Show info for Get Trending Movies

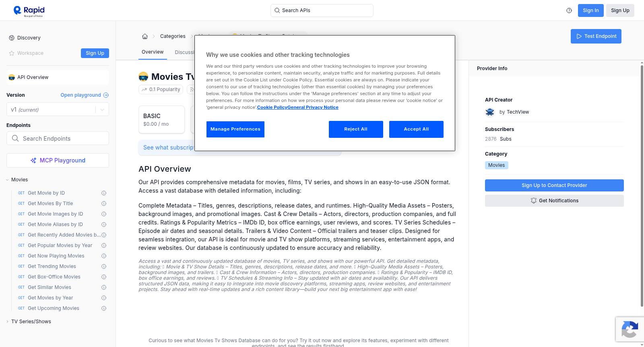click(x=104, y=266)
